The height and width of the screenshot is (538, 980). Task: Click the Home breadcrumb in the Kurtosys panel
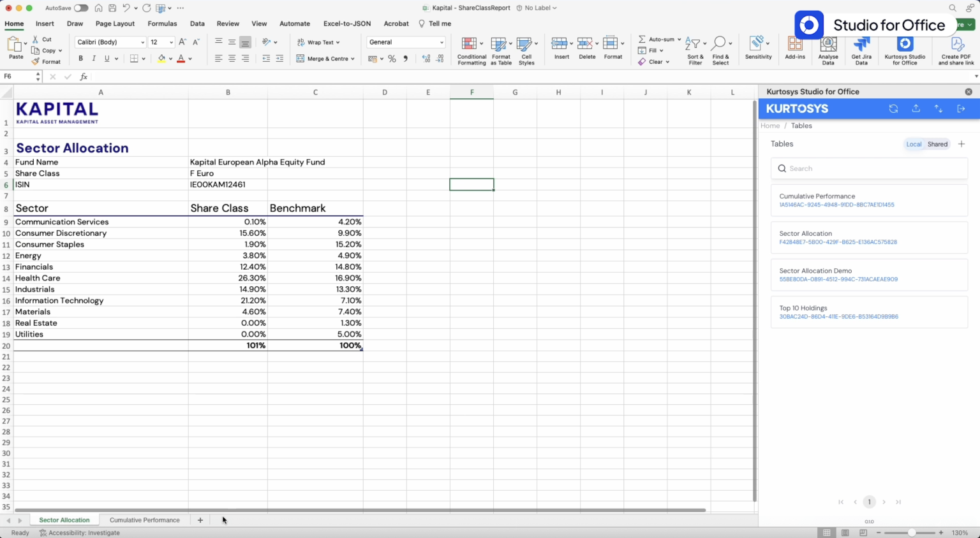click(770, 126)
